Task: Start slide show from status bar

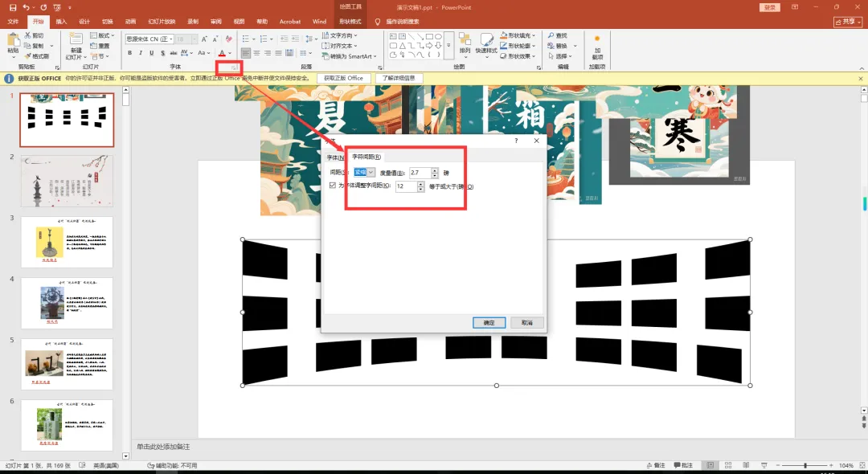Action: [x=764, y=465]
